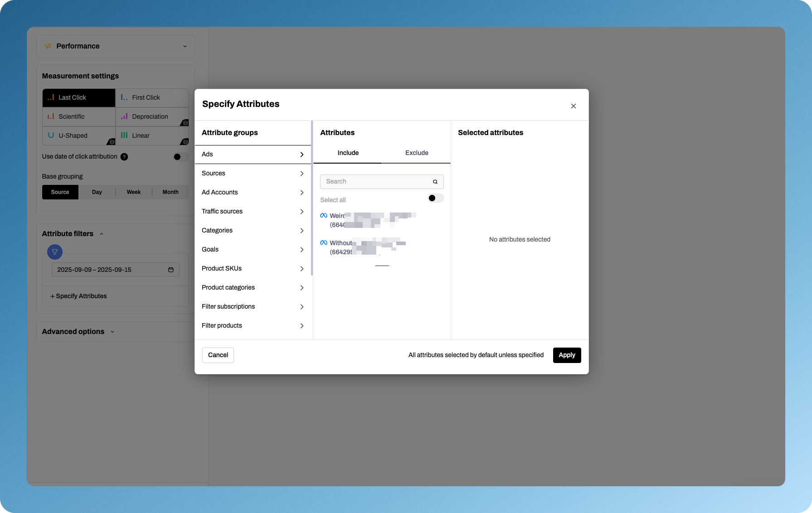Click the Apply button
Image resolution: width=812 pixels, height=513 pixels.
tap(567, 355)
